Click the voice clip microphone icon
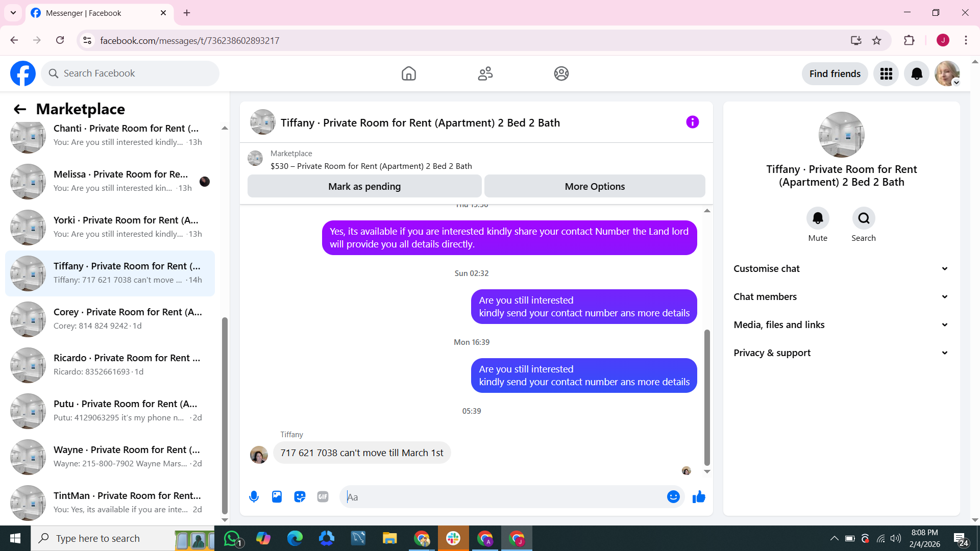Viewport: 980px width, 551px height. click(254, 496)
